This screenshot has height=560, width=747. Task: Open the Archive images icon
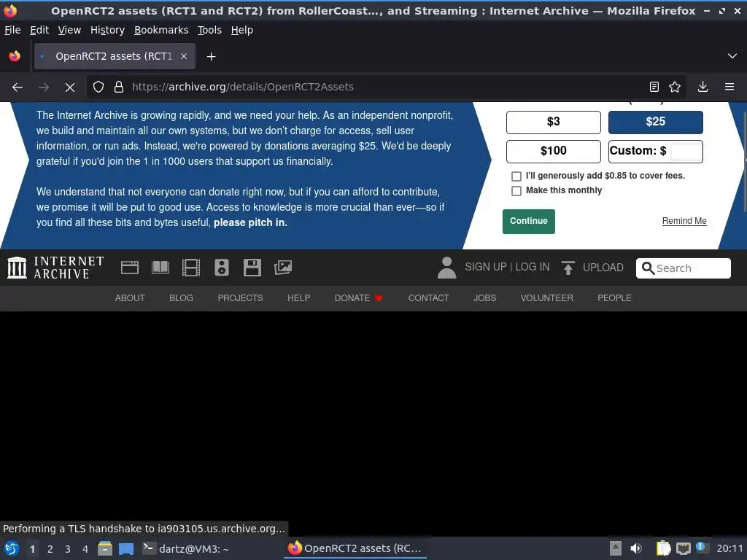point(283,268)
